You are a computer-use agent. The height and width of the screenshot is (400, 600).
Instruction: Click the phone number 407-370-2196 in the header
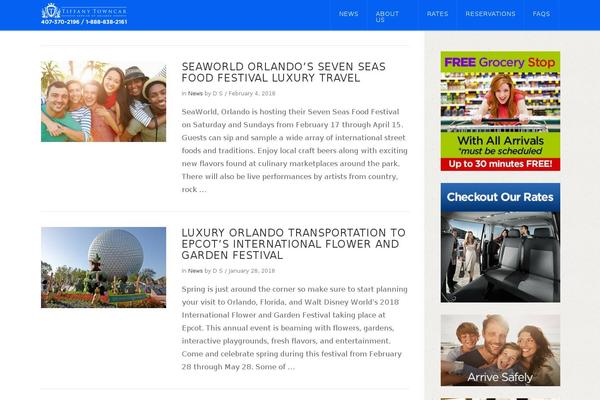click(60, 22)
